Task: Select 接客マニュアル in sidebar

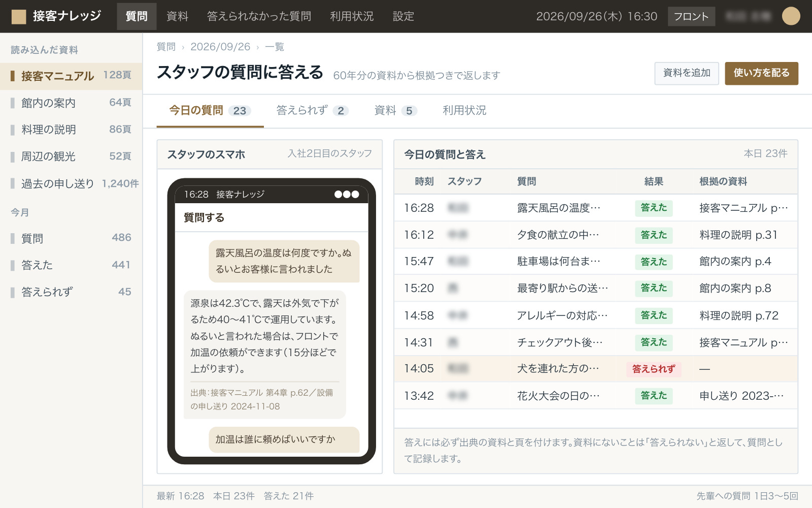Action: (x=71, y=76)
